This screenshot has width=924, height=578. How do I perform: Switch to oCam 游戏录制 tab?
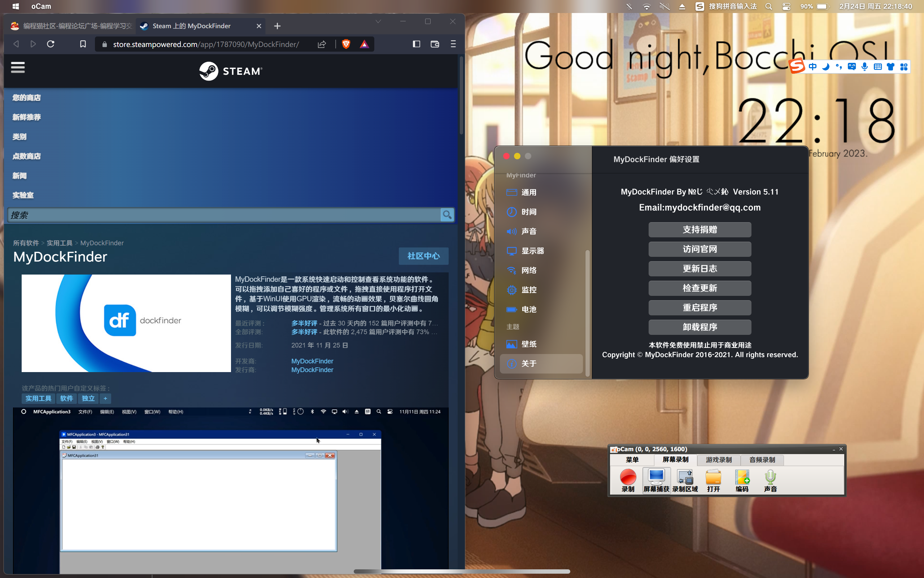[x=719, y=460]
